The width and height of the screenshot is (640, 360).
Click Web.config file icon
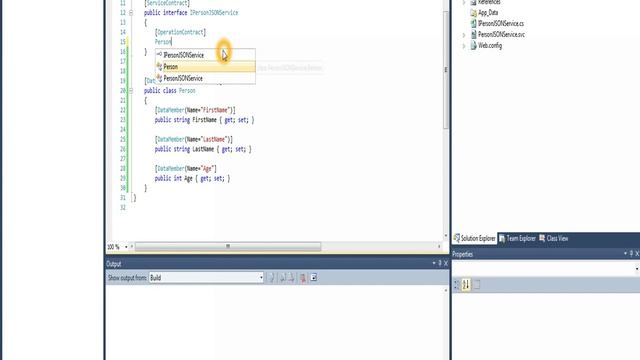point(473,46)
